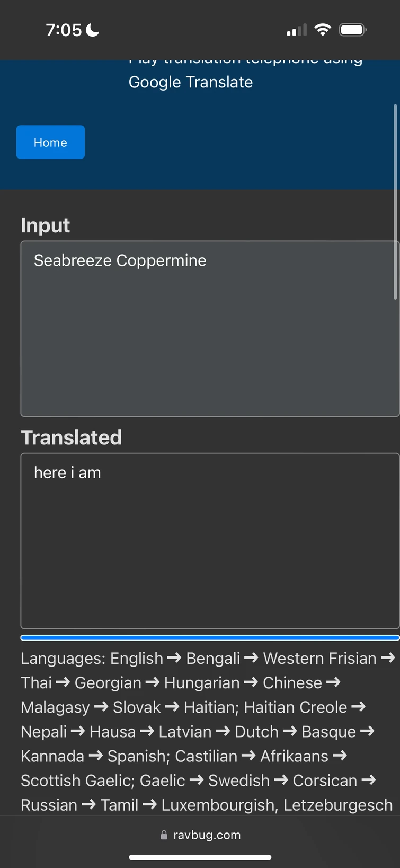The width and height of the screenshot is (400, 868).
Task: Tap the Wi-Fi status icon
Action: click(323, 30)
